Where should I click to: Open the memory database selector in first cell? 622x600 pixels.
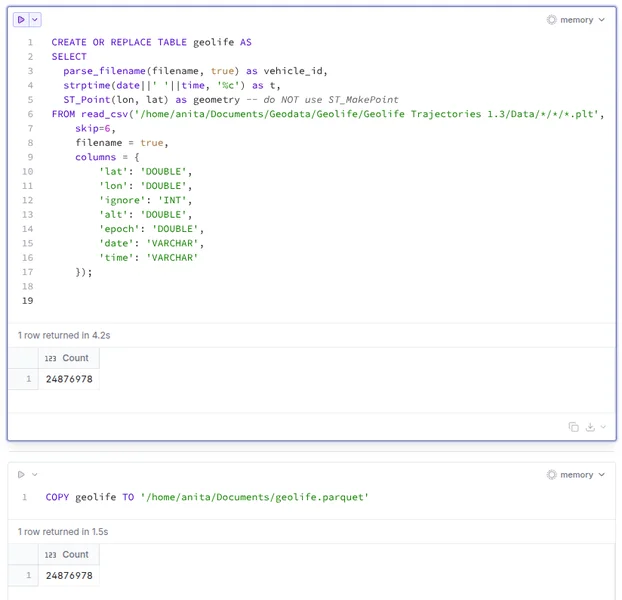point(576,19)
